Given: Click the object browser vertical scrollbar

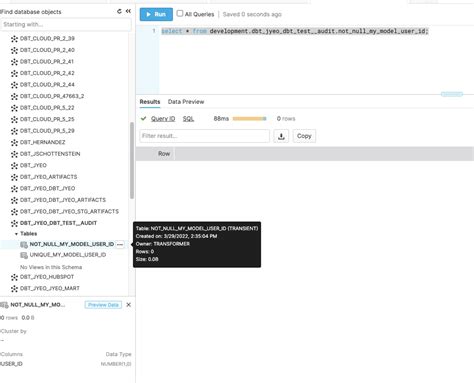Looking at the screenshot, I should point(132,160).
